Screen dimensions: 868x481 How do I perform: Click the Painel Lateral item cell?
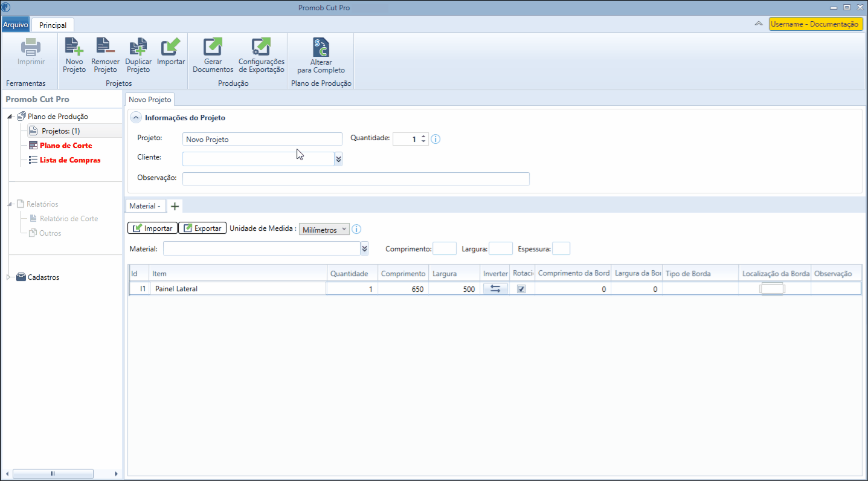[x=238, y=289]
